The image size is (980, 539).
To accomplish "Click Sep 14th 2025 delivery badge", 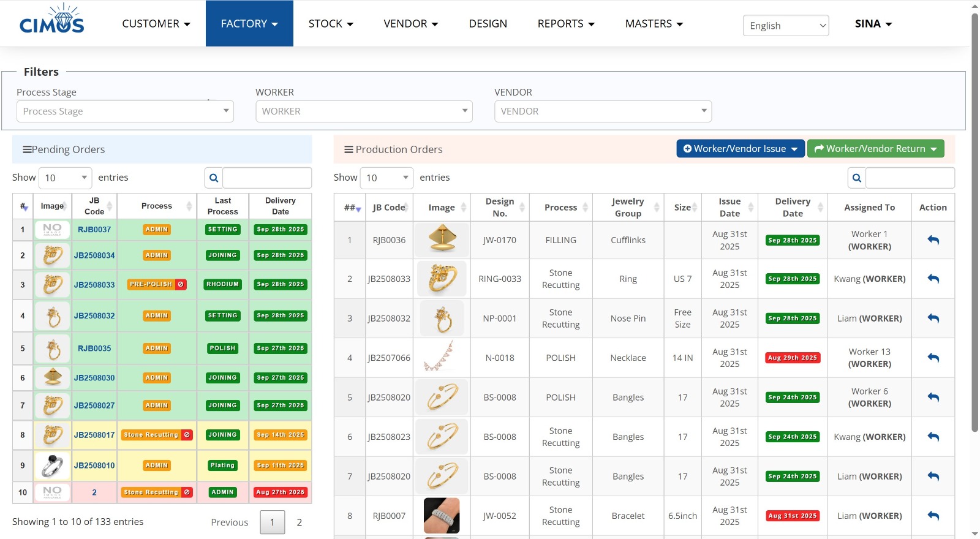I will [x=281, y=435].
